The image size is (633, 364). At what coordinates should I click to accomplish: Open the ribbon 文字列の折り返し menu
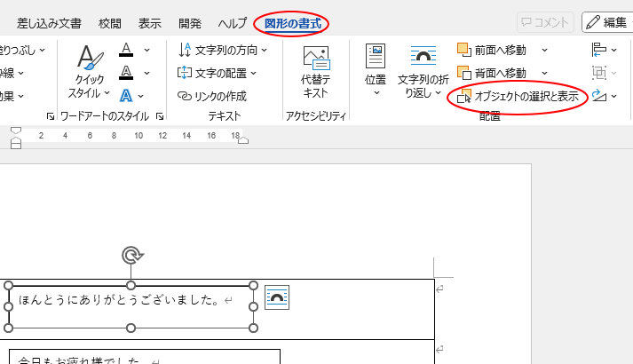click(423, 72)
